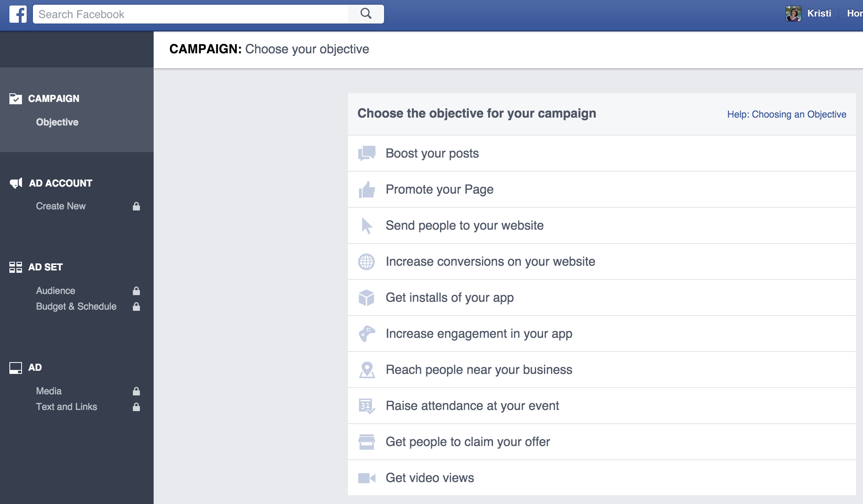
Task: Click the Campaign objective icon
Action: click(15, 98)
